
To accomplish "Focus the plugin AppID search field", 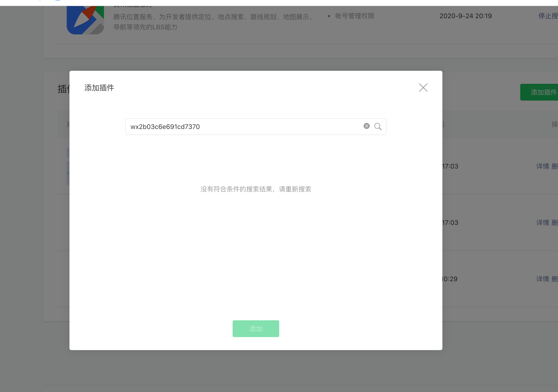I will pos(243,127).
